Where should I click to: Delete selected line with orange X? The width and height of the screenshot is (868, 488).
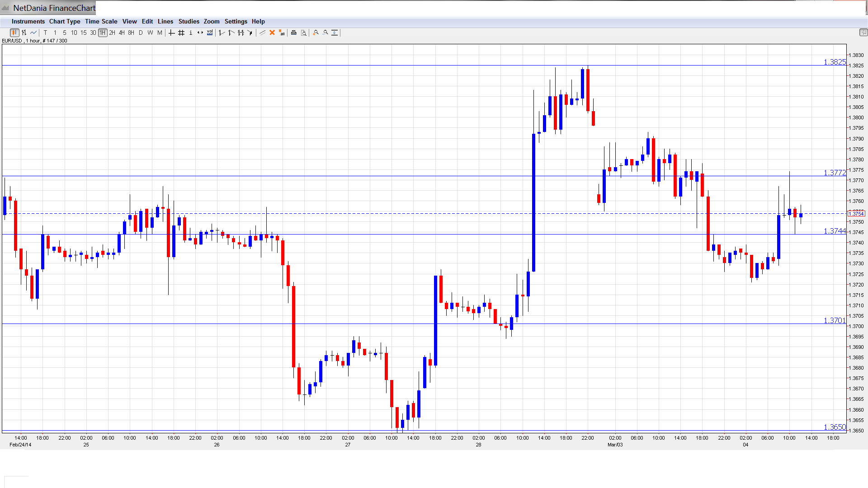272,33
